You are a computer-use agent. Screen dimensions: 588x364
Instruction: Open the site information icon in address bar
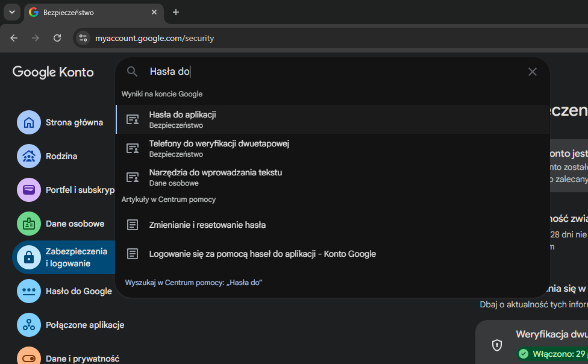pyautogui.click(x=83, y=38)
